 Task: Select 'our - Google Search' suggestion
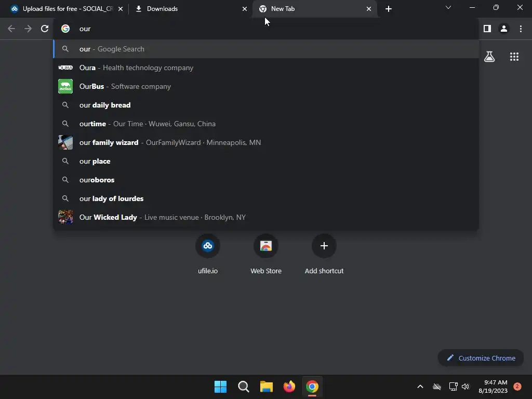pyautogui.click(x=266, y=49)
